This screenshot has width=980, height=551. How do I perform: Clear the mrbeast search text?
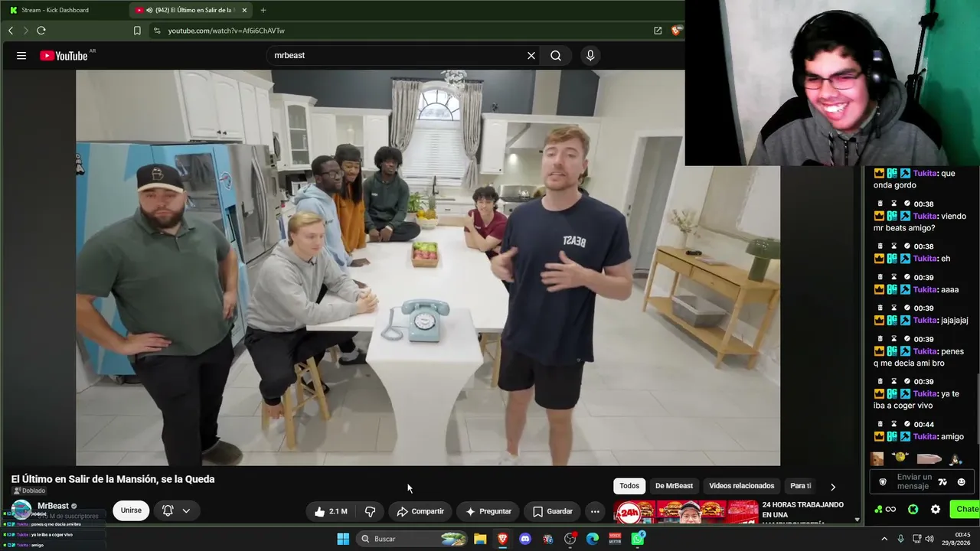(531, 55)
